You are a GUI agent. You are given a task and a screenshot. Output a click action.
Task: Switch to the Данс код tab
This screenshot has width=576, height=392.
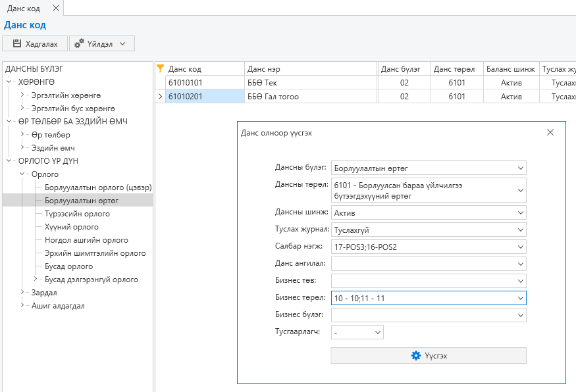coord(24,8)
